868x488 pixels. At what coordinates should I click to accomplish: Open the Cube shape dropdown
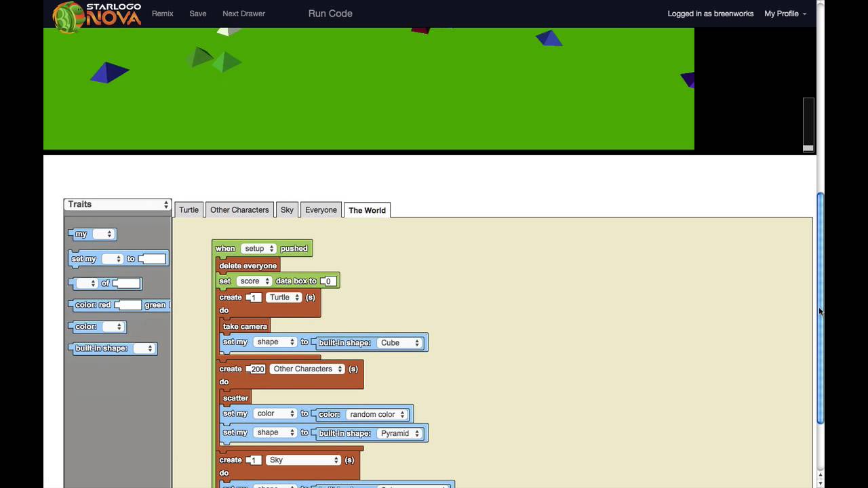point(400,343)
